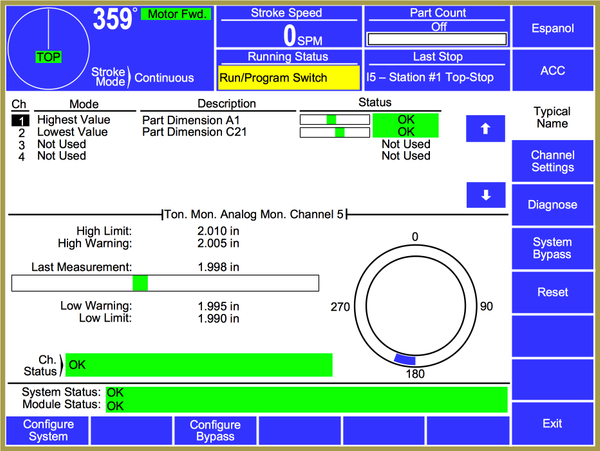
Task: Click the Part Count Off field
Action: [437, 28]
